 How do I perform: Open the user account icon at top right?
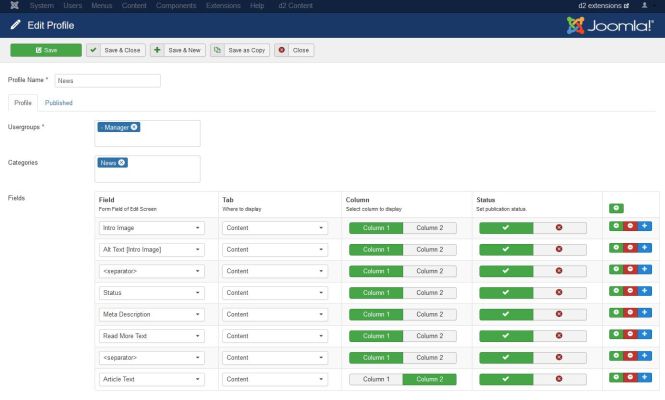pyautogui.click(x=644, y=6)
